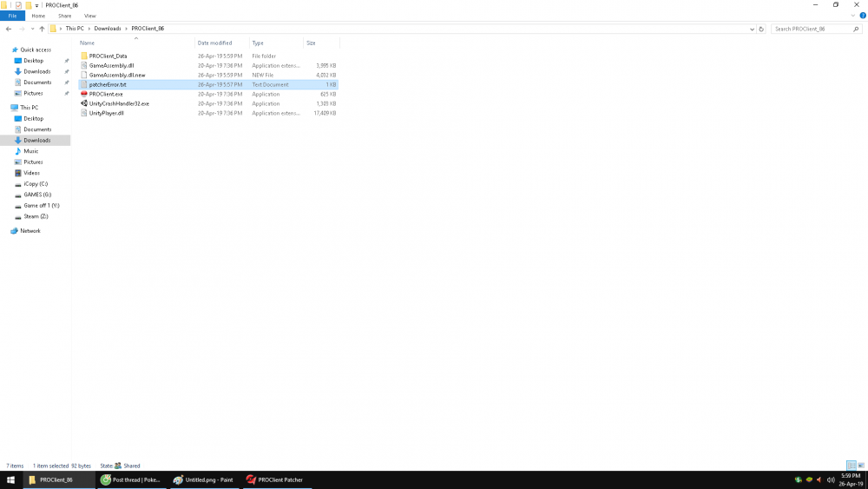The width and height of the screenshot is (868, 489).
Task: Click Downloads in the breadcrumb path
Action: [x=108, y=29]
